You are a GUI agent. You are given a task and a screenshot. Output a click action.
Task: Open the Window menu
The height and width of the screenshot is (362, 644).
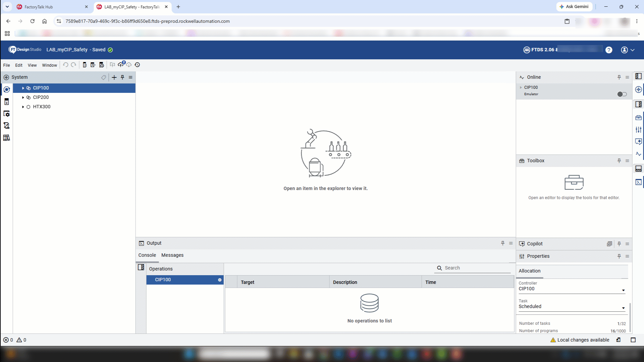click(x=50, y=65)
